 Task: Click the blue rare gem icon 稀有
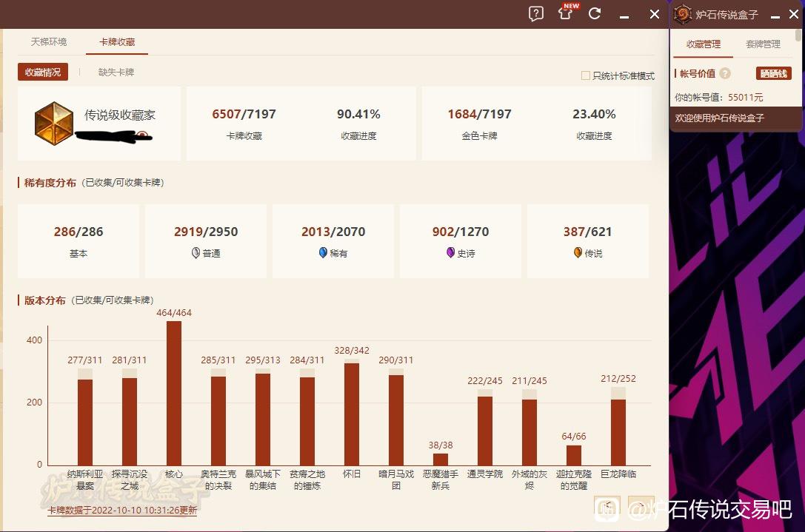pyautogui.click(x=323, y=253)
